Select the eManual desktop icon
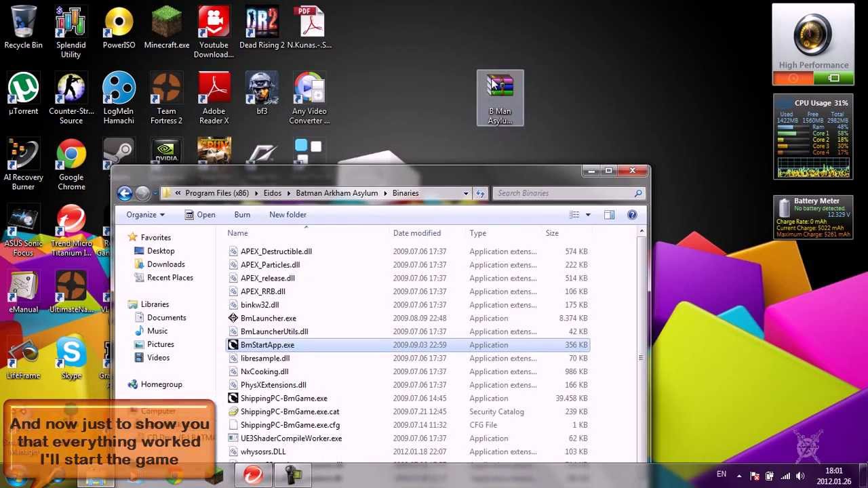 (23, 292)
